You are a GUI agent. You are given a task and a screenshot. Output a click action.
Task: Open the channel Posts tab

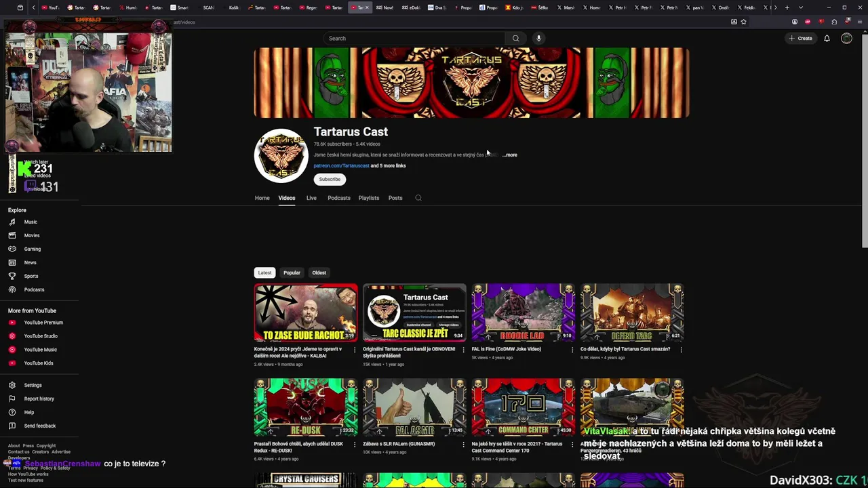[x=395, y=198]
